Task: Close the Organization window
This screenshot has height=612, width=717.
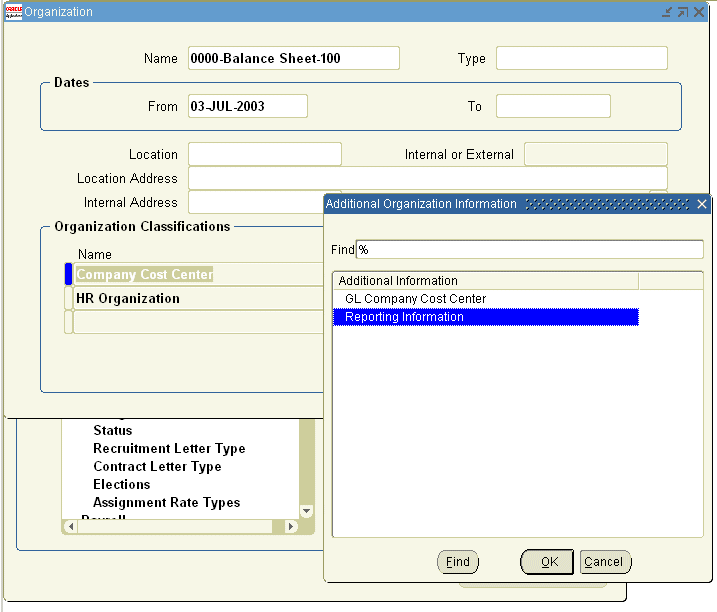Action: [x=699, y=12]
